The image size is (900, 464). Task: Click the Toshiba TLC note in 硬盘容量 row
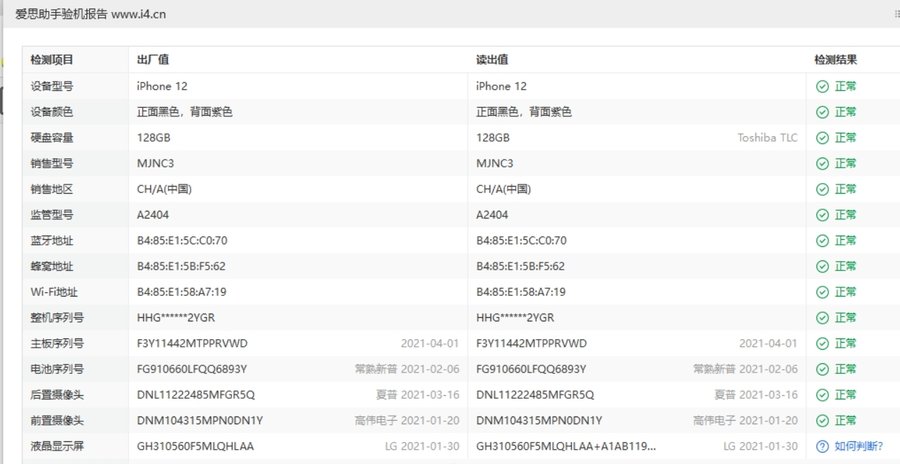pyautogui.click(x=767, y=138)
